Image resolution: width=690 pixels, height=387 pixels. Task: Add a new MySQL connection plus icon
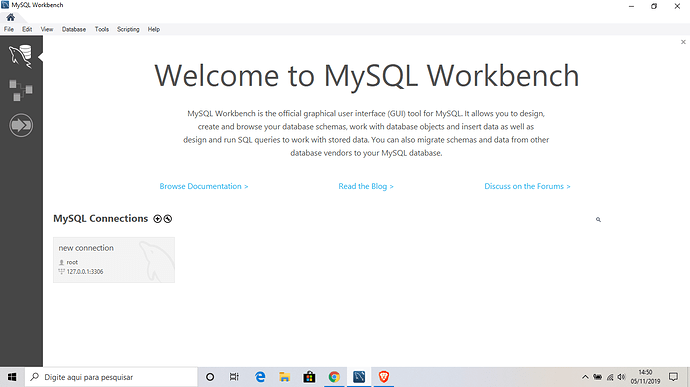[x=157, y=219]
